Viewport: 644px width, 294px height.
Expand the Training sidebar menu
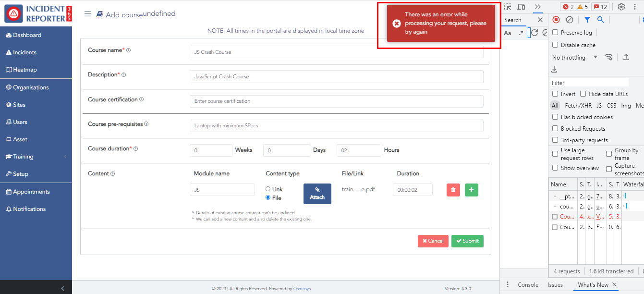coord(36,157)
